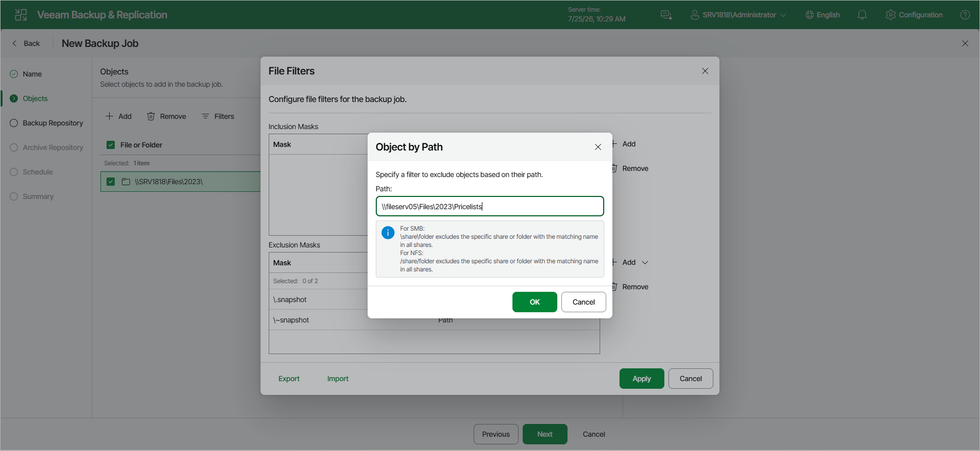Click the plus icon of the Objects Add
The height and width of the screenshot is (451, 980).
click(x=109, y=116)
